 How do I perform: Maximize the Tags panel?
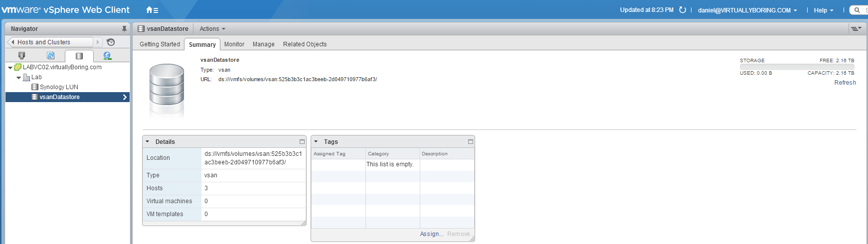pyautogui.click(x=470, y=142)
